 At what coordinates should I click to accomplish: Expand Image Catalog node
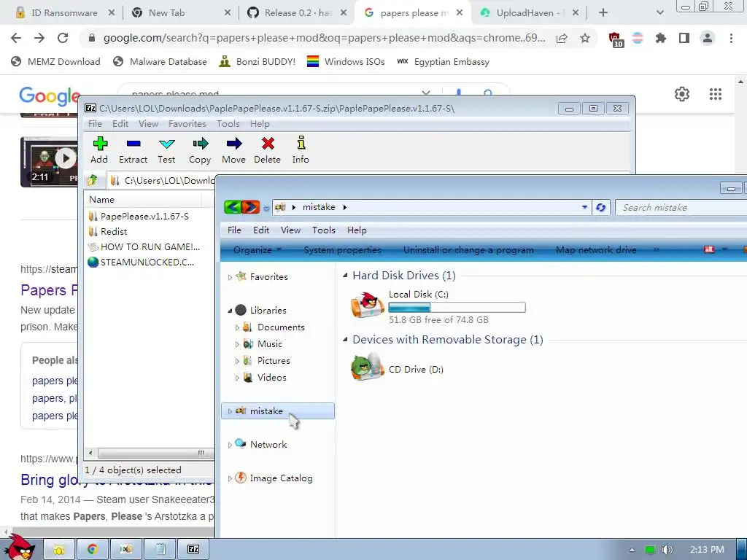230,478
